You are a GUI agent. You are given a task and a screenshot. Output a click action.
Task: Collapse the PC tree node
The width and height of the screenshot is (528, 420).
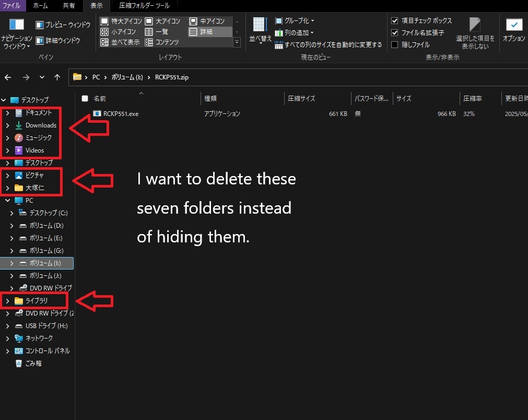[x=7, y=201]
